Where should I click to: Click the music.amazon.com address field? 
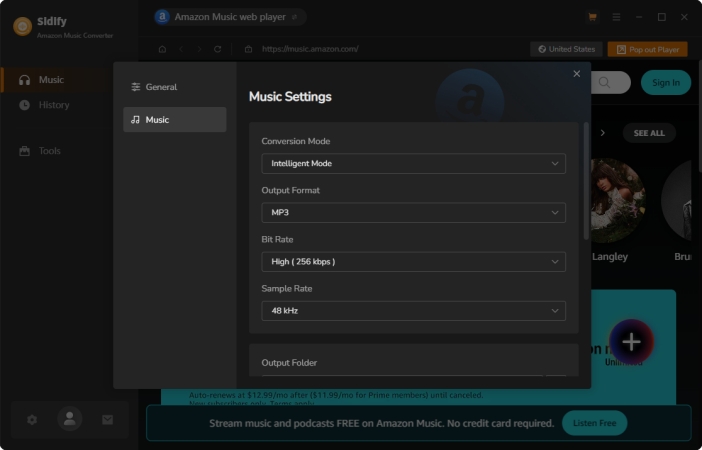coord(310,49)
